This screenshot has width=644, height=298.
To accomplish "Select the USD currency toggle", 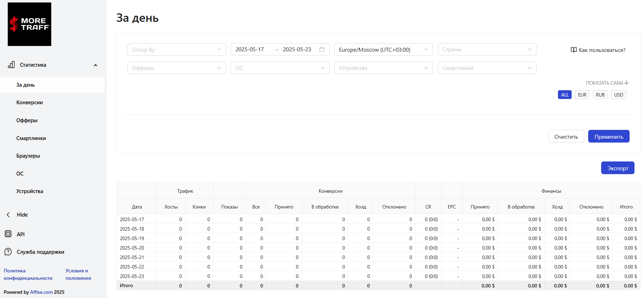I will pyautogui.click(x=619, y=95).
